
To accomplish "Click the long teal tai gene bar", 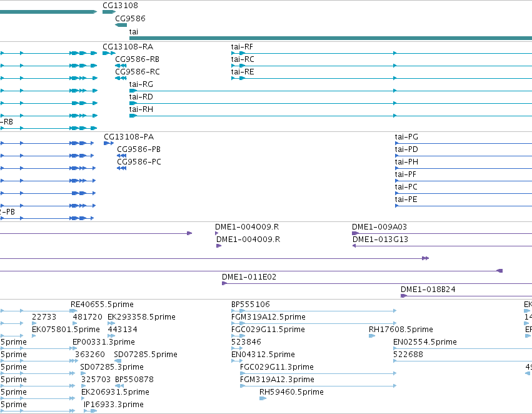I will [x=331, y=38].
